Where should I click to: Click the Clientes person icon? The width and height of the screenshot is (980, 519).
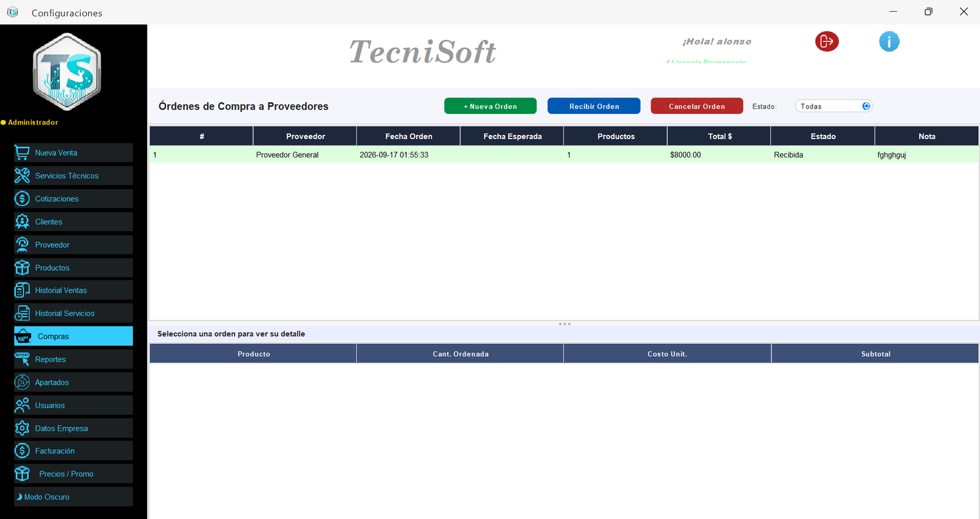coord(22,222)
